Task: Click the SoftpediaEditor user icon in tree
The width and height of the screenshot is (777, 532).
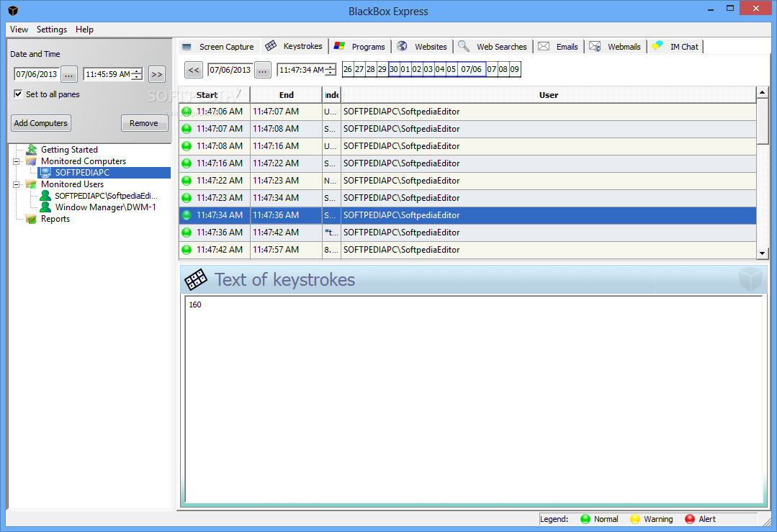Action: 45,196
